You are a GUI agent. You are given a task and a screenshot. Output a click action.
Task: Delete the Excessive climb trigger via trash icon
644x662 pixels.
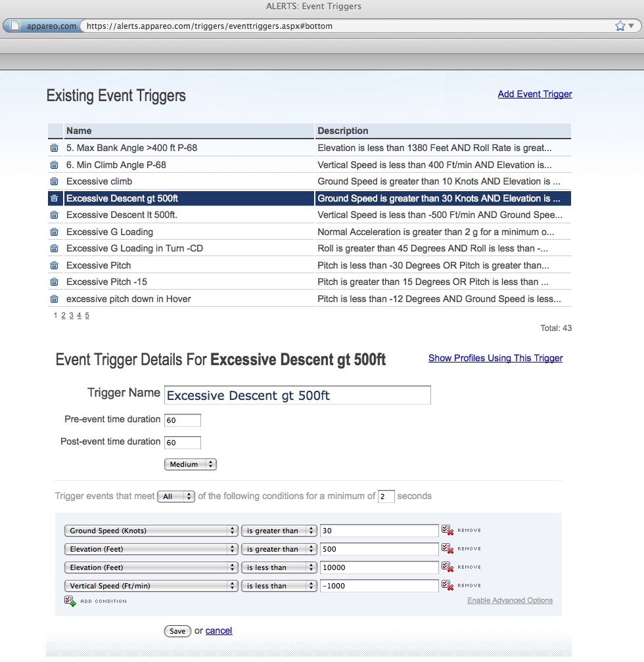[x=55, y=181]
